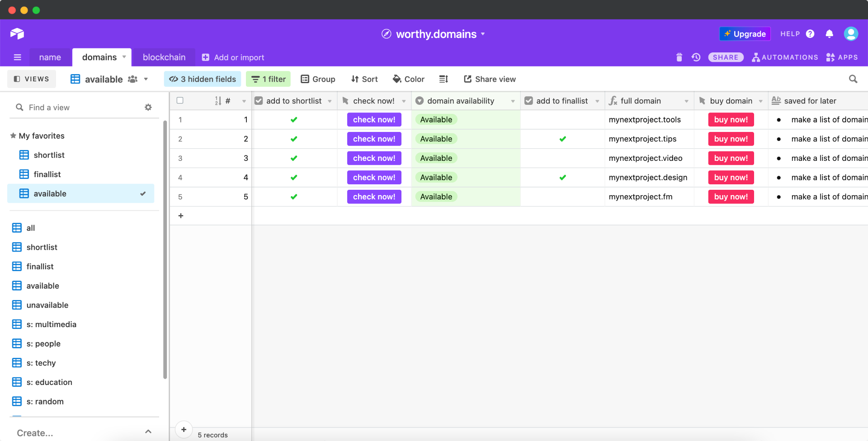Check add to finallist for mynextproject.tools
Viewport: 868px width, 441px height.
pyautogui.click(x=562, y=120)
